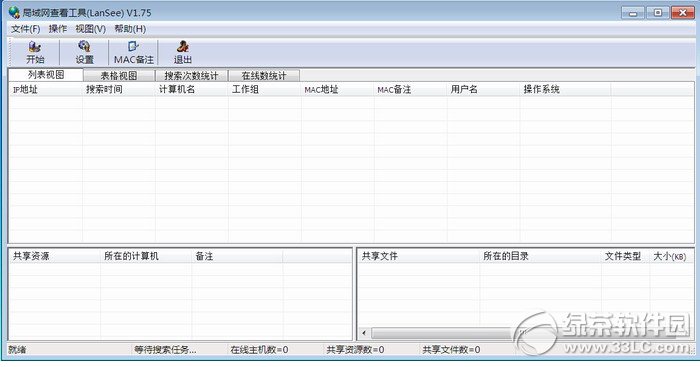
Task: Switch to the 搜索次数统计 tab
Action: [x=191, y=75]
